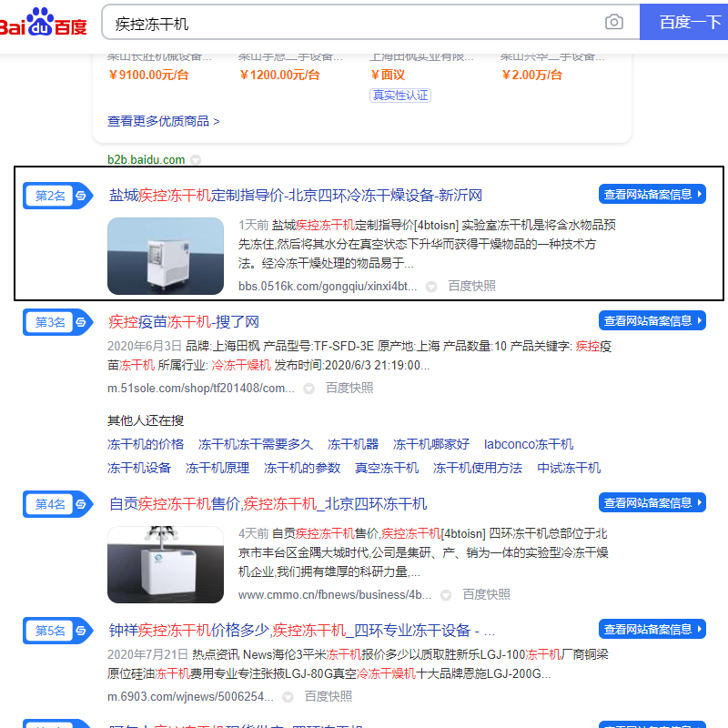Viewport: 728px width, 728px height.
Task: Expand the dropdown arrow next to m.6903.com
Action: pyautogui.click(x=288, y=697)
